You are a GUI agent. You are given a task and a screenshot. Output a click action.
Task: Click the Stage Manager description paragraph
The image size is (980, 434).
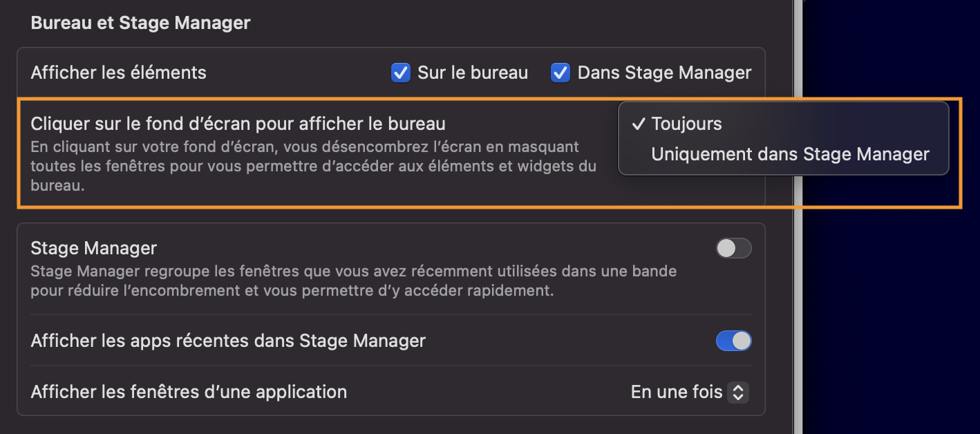(352, 281)
